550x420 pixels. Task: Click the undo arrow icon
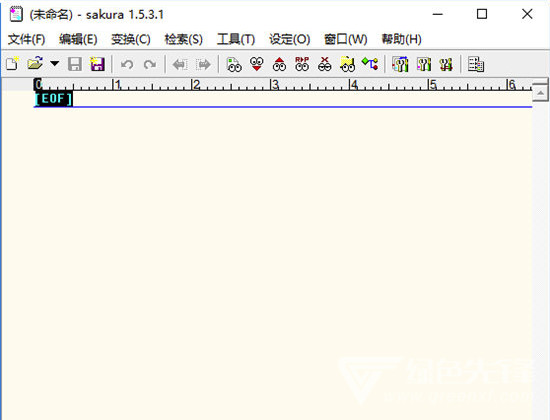(127, 65)
